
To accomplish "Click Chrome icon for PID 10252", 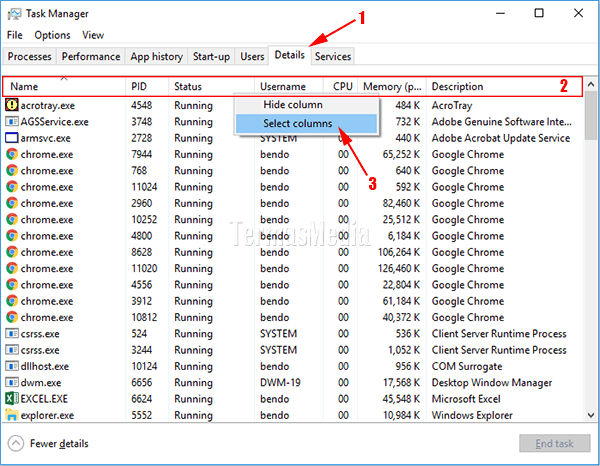I will 12,220.
